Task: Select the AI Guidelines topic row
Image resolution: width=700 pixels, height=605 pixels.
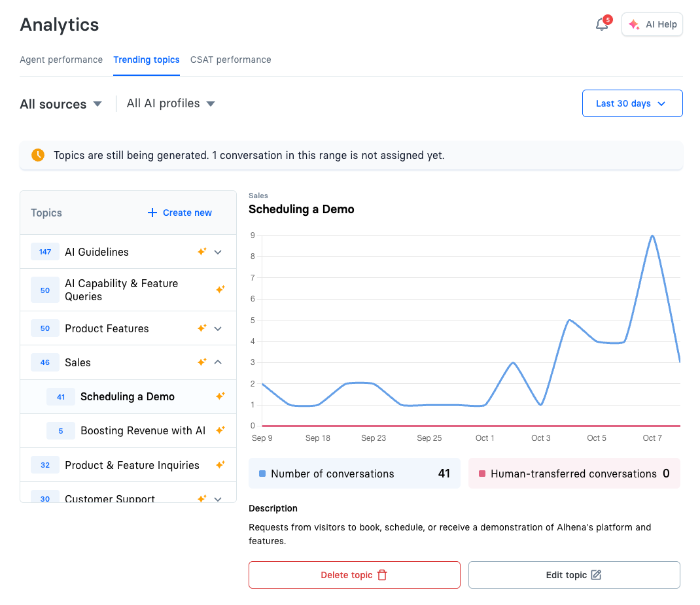Action: pyautogui.click(x=128, y=252)
